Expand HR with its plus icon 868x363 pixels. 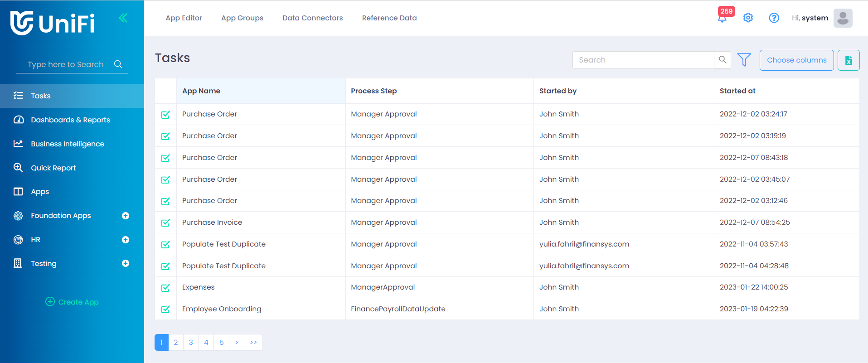tap(126, 240)
